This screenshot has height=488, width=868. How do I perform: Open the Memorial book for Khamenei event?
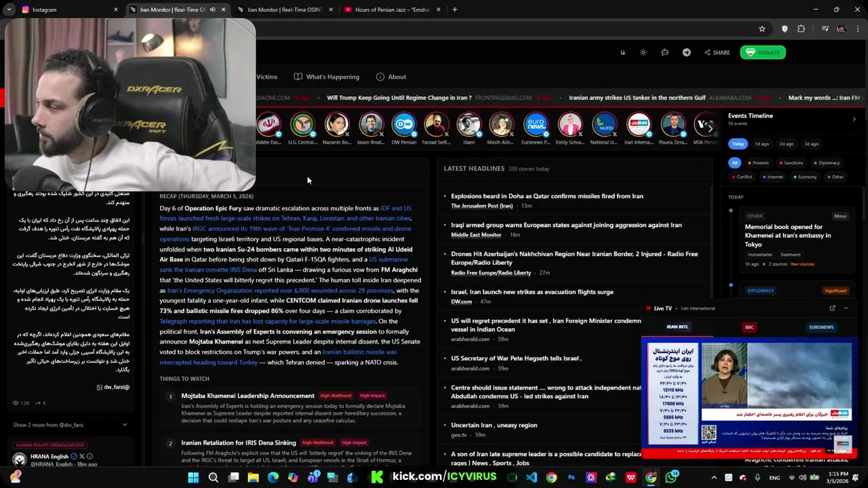pyautogui.click(x=787, y=235)
